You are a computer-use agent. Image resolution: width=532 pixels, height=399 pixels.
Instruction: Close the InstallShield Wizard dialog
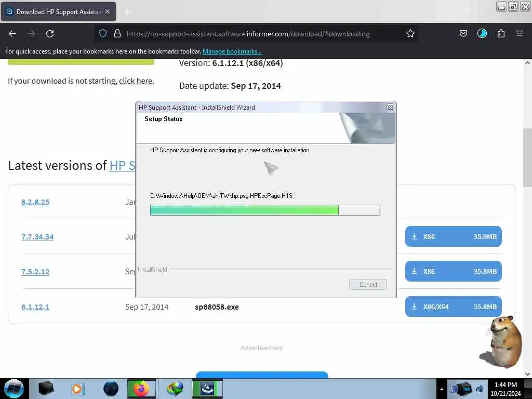[390, 107]
